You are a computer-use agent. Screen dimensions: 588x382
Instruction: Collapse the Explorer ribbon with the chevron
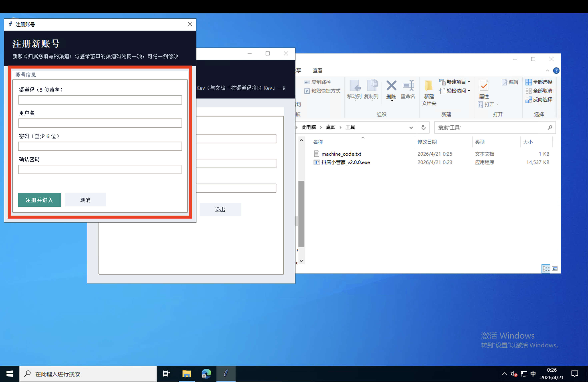click(x=547, y=71)
